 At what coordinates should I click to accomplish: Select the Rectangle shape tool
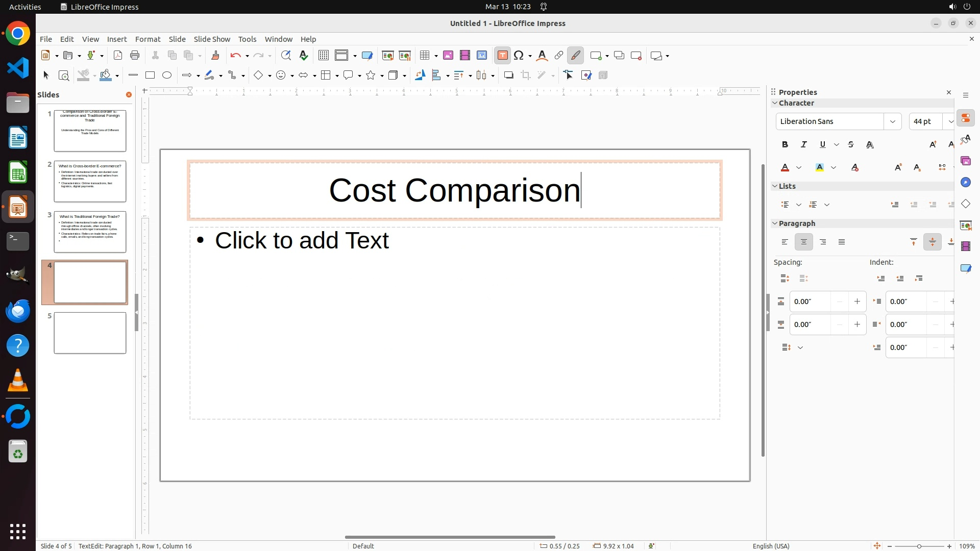(150, 76)
